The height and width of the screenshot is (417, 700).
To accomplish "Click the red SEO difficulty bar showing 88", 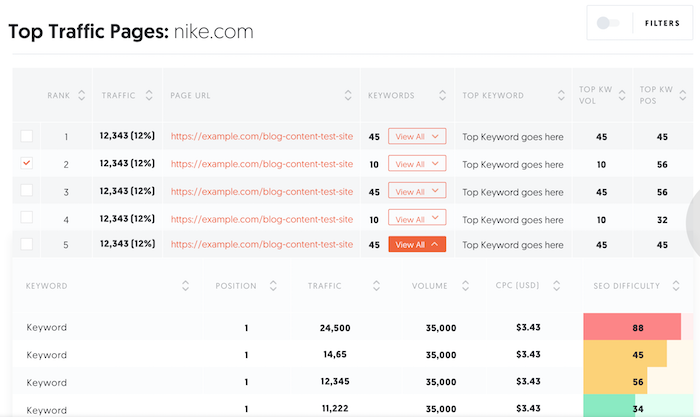I will [632, 327].
